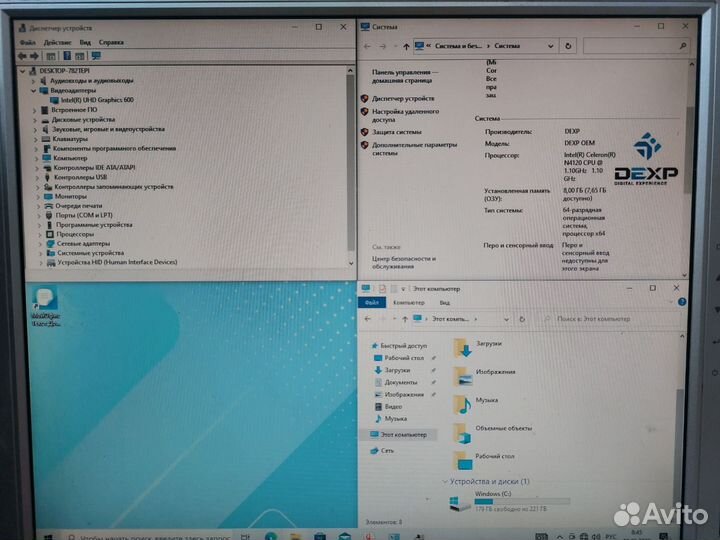The height and width of the screenshot is (540, 720).
Task: Collapse the Видеоадаптеры category
Action: click(x=34, y=90)
